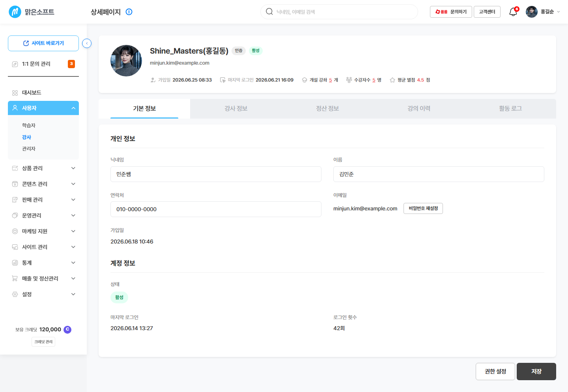Expand the 판매 관리 menu chevron
The width and height of the screenshot is (568, 392).
(x=73, y=200)
